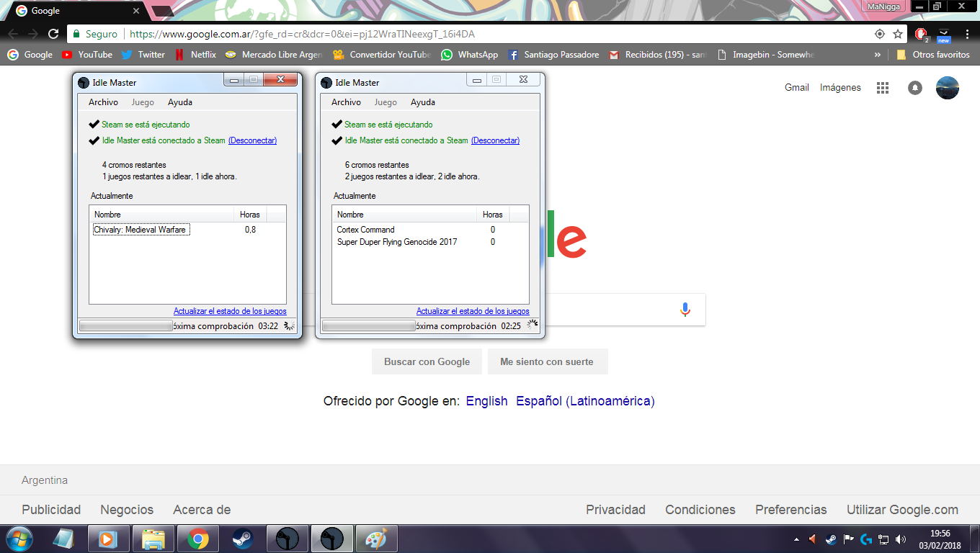Screen dimensions: 980x553
Task: Open the WhatsApp bookmark
Action: pos(470,55)
